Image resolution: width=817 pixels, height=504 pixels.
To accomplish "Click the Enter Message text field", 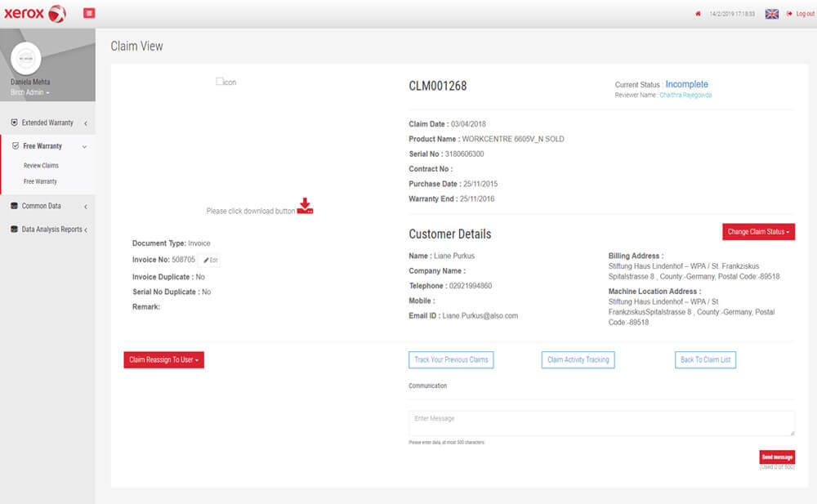I will pyautogui.click(x=601, y=423).
